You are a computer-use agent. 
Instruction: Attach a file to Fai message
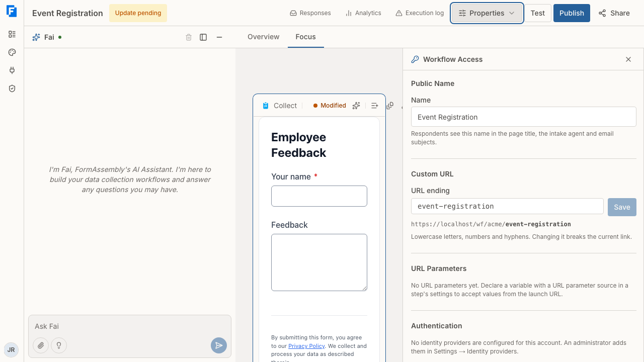click(x=41, y=345)
